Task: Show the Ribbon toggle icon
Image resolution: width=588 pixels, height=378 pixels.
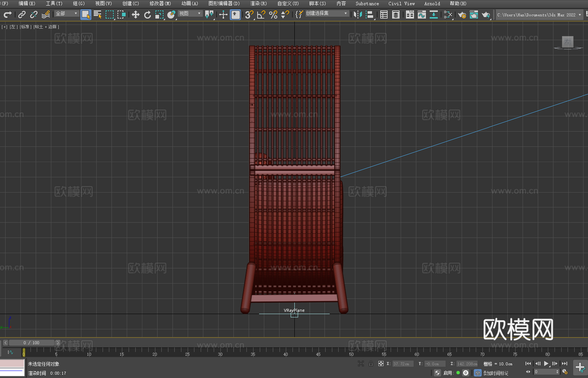Action: click(x=410, y=14)
